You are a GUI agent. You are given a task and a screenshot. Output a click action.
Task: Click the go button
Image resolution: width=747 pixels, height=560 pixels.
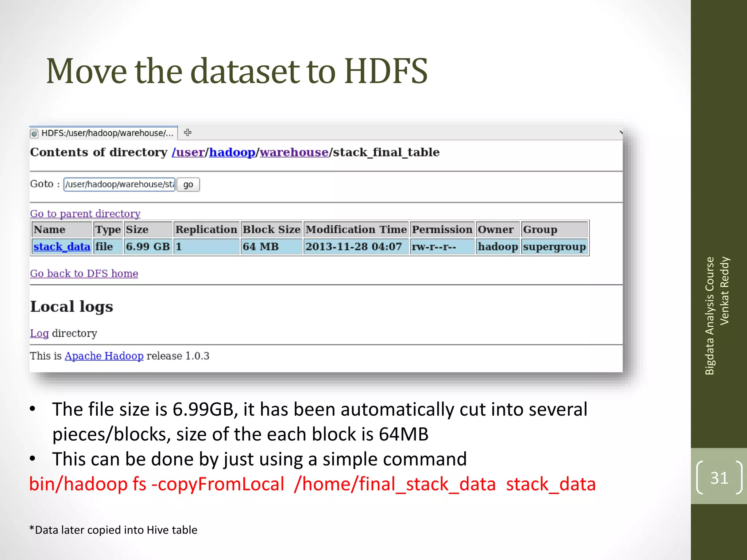tap(188, 184)
